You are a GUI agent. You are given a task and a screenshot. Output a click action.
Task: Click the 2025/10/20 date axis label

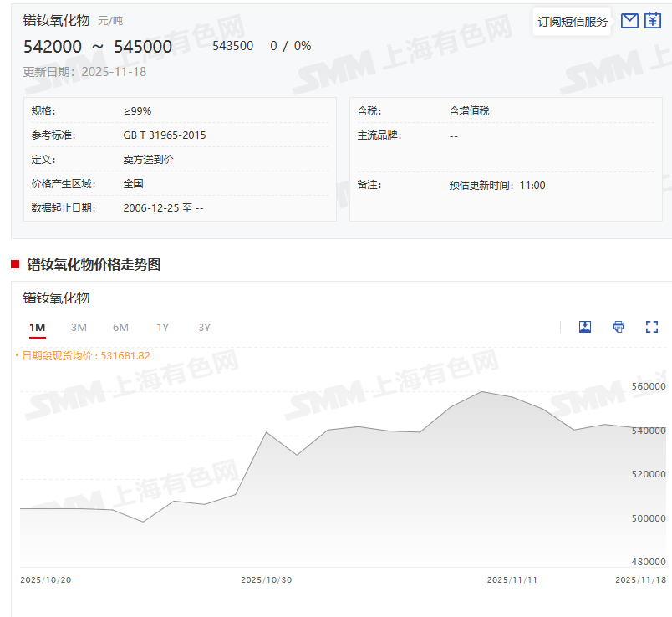click(x=45, y=579)
